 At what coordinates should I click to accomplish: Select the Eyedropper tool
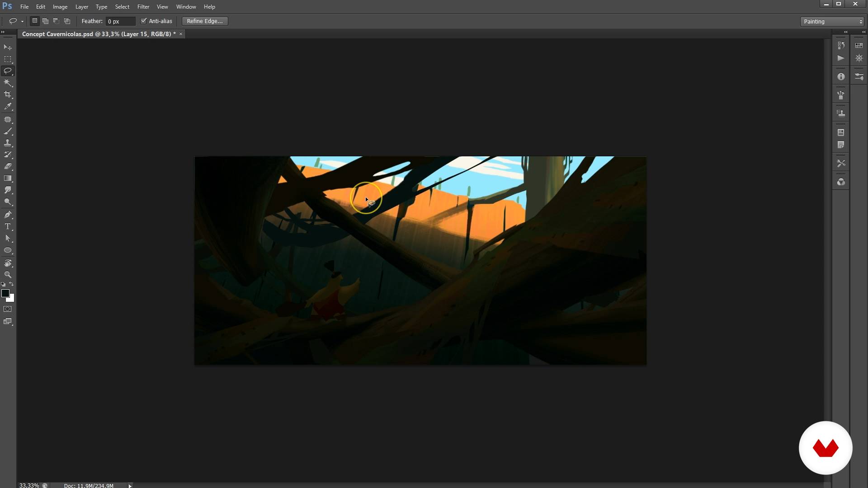pos(8,107)
